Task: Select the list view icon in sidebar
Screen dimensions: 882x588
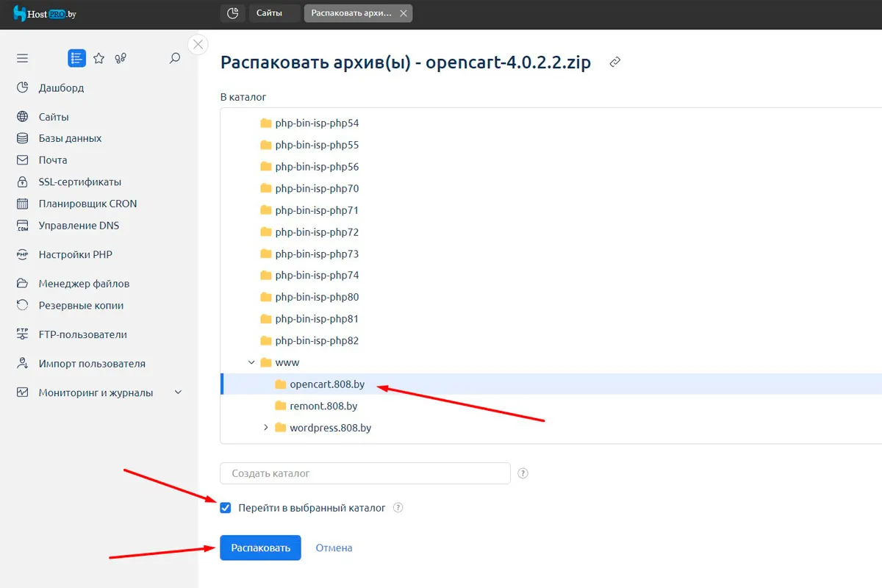Action: pyautogui.click(x=76, y=58)
